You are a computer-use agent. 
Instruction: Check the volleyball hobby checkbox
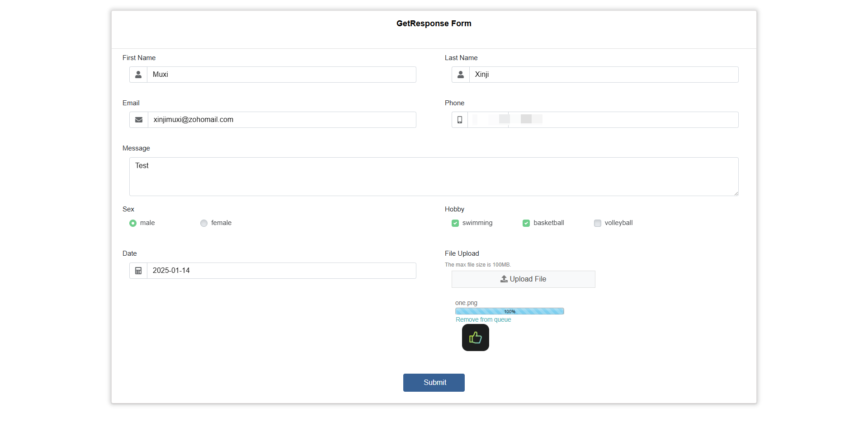pos(598,223)
